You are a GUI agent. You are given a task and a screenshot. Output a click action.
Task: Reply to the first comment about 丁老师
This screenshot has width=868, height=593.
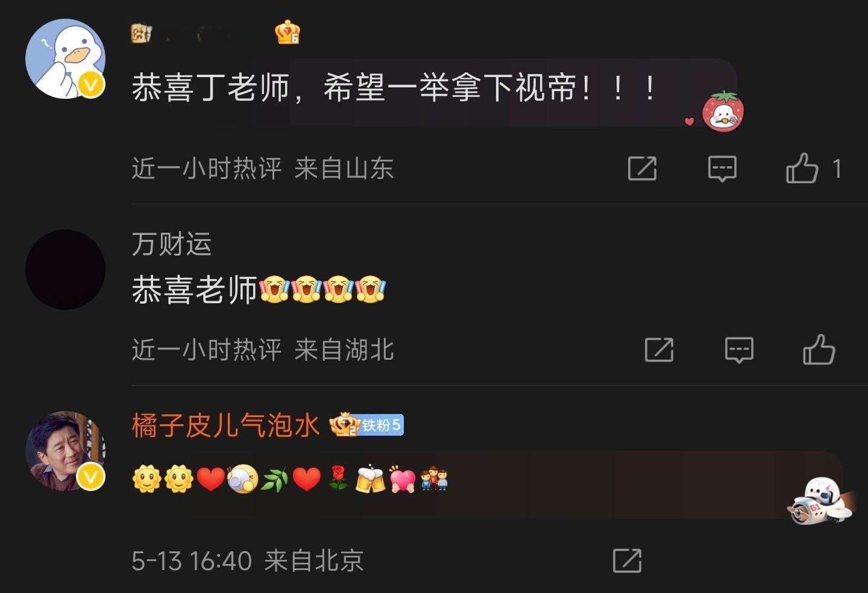tap(722, 168)
